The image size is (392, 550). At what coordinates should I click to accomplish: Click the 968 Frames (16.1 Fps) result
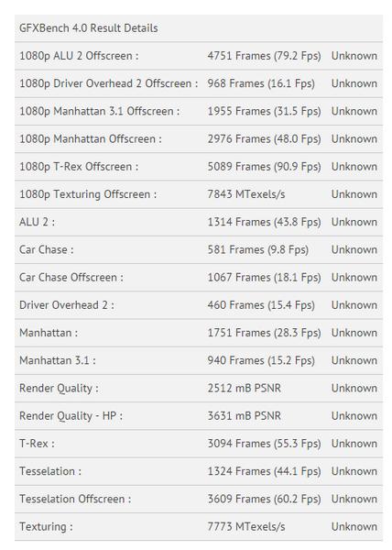261,83
